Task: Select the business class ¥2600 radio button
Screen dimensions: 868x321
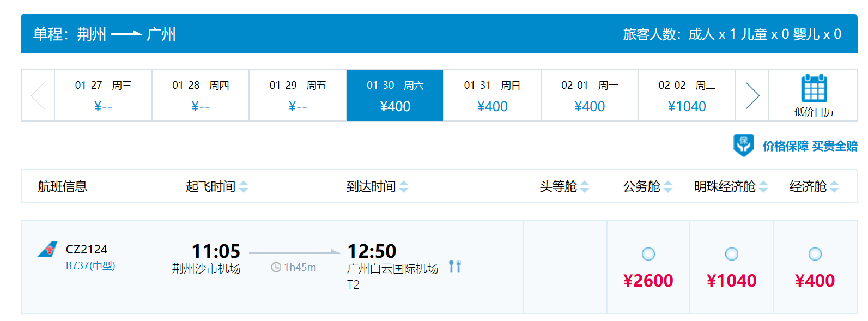Action: (648, 254)
